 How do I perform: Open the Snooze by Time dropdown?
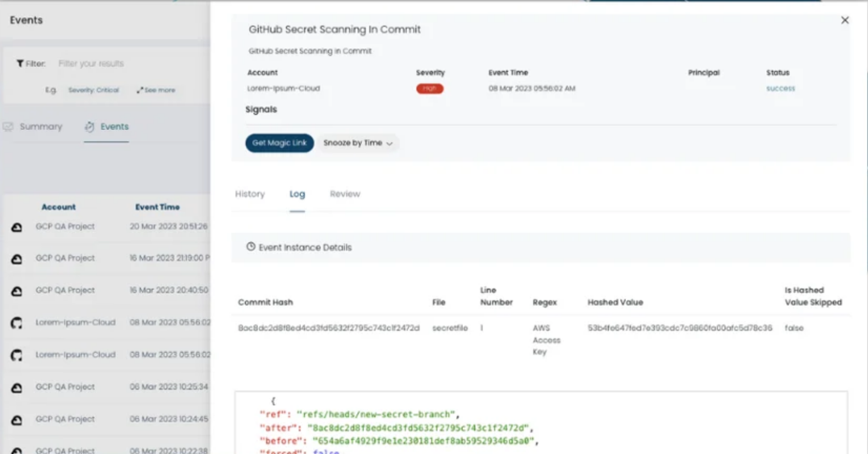pos(358,143)
